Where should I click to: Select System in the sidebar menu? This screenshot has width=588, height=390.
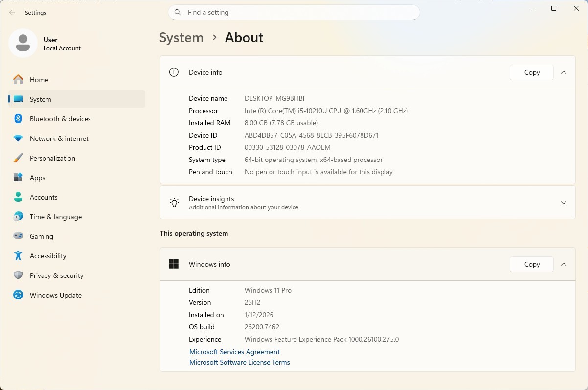[77, 99]
